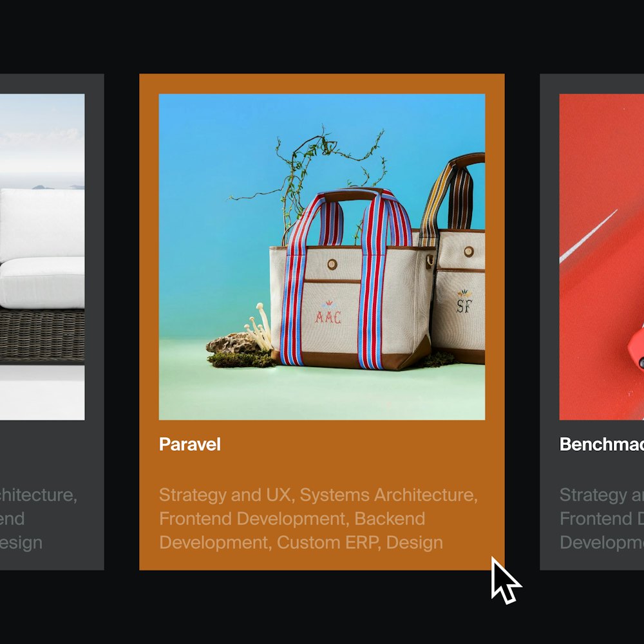Open the white outdoor sofa image
Image resolution: width=644 pixels, height=644 pixels.
pos(43,257)
